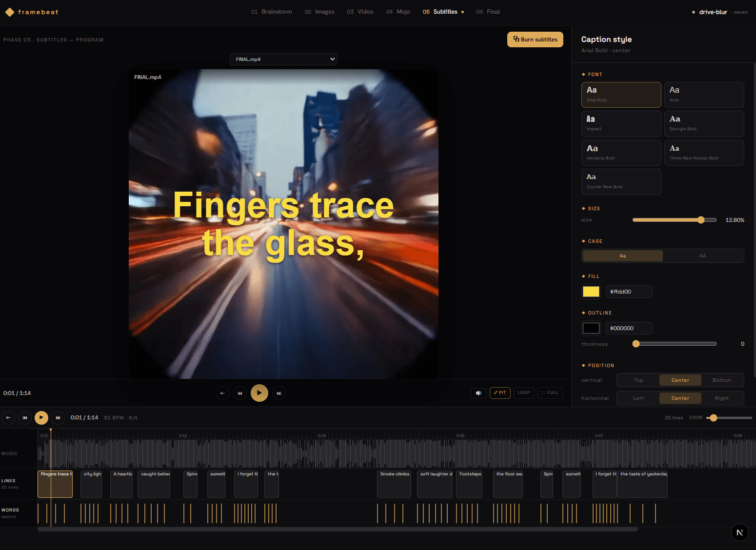756x550 pixels.
Task: Set case to uppercase AA
Action: [x=702, y=256]
